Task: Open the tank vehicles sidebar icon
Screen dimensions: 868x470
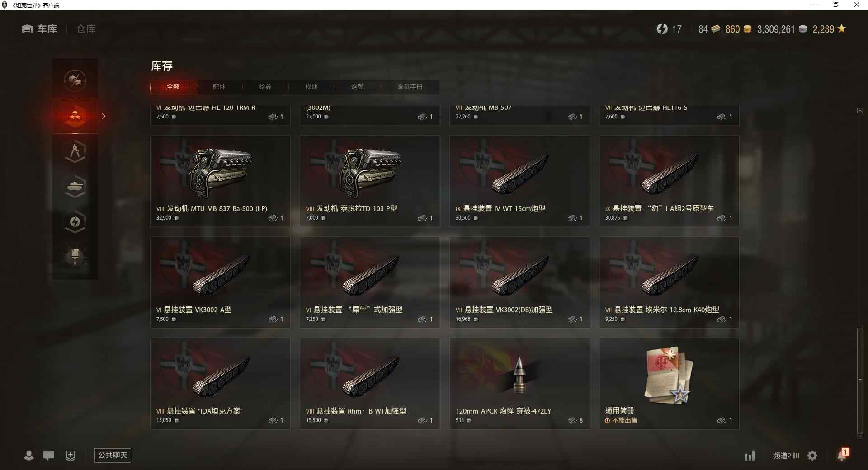Action: point(75,187)
